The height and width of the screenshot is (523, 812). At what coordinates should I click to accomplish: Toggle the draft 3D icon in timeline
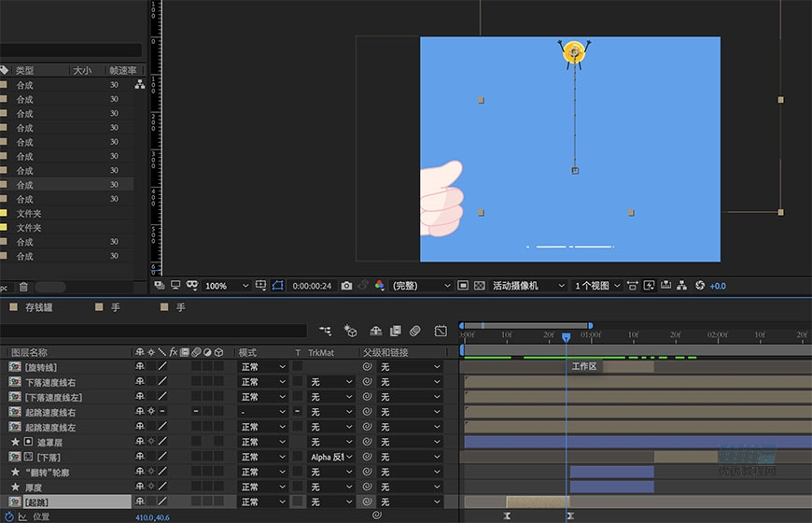point(351,331)
